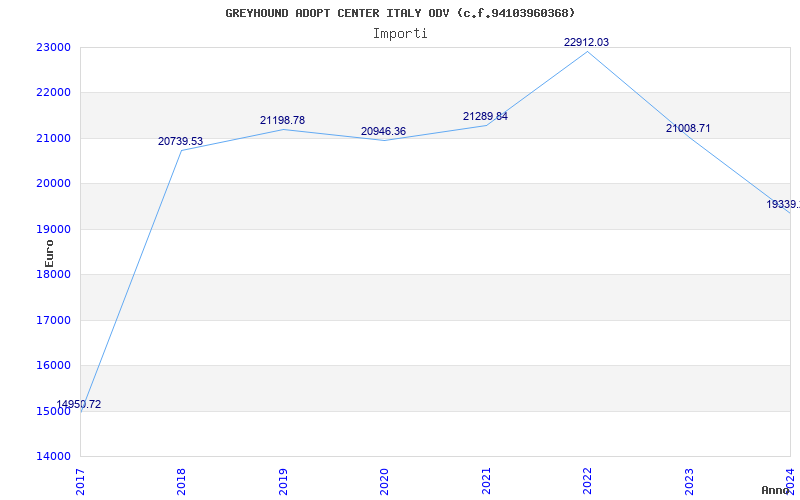Click the Anno x-axis title

tap(776, 490)
